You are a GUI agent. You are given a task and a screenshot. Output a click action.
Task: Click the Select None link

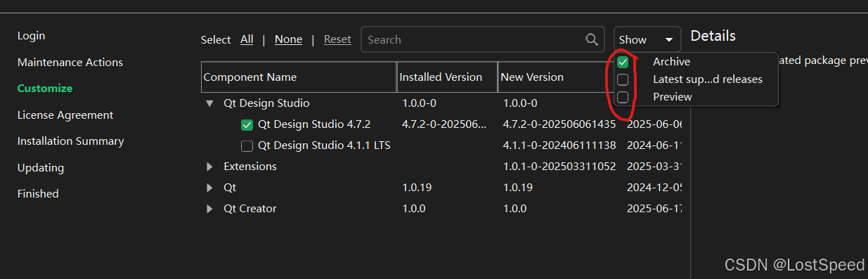(x=288, y=39)
